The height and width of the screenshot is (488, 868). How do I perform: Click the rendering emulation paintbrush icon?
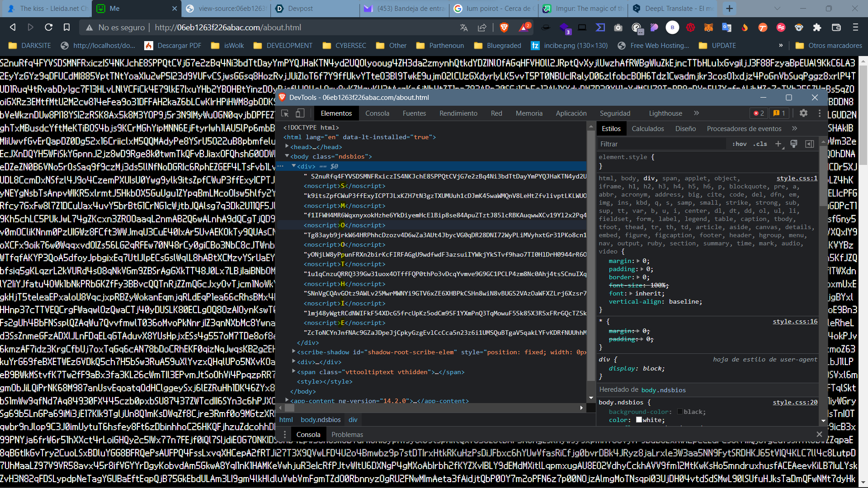click(794, 144)
